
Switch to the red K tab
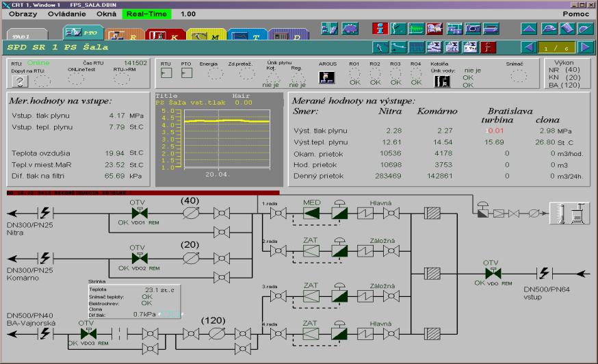click(x=165, y=35)
